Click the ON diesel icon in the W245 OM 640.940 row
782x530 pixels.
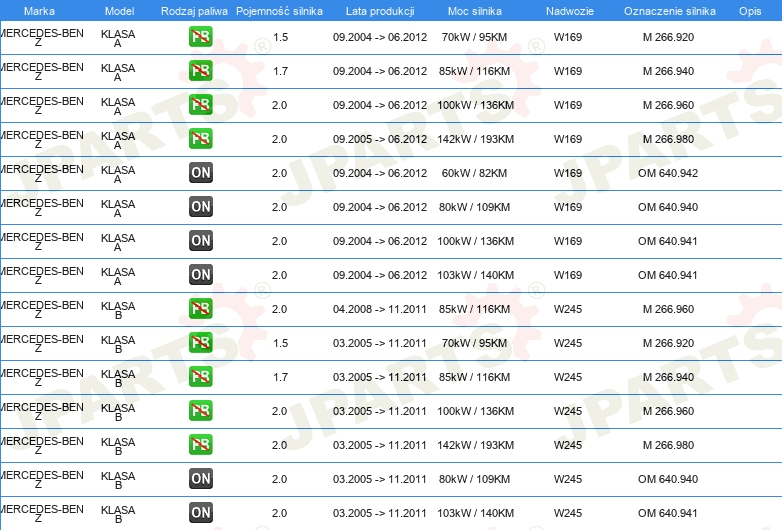click(200, 478)
